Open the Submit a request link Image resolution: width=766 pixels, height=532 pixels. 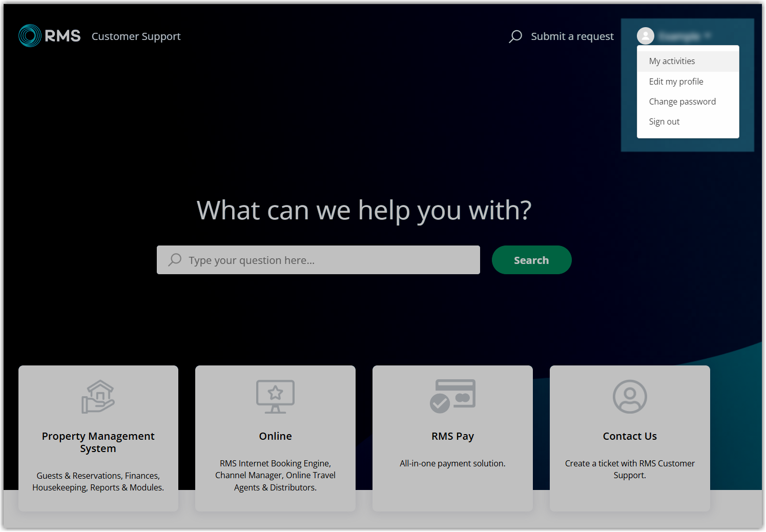tap(572, 36)
